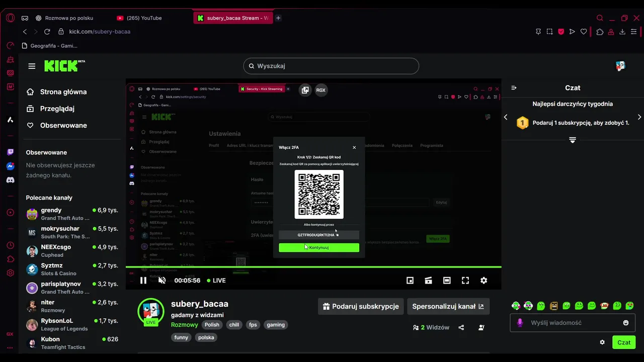This screenshot has width=644, height=362.
Task: Open chat settings gear
Action: tap(602, 342)
